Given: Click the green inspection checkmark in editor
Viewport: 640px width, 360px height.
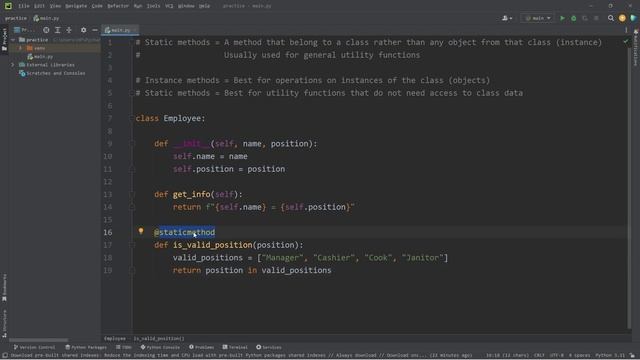Looking at the screenshot, I should point(626,42).
